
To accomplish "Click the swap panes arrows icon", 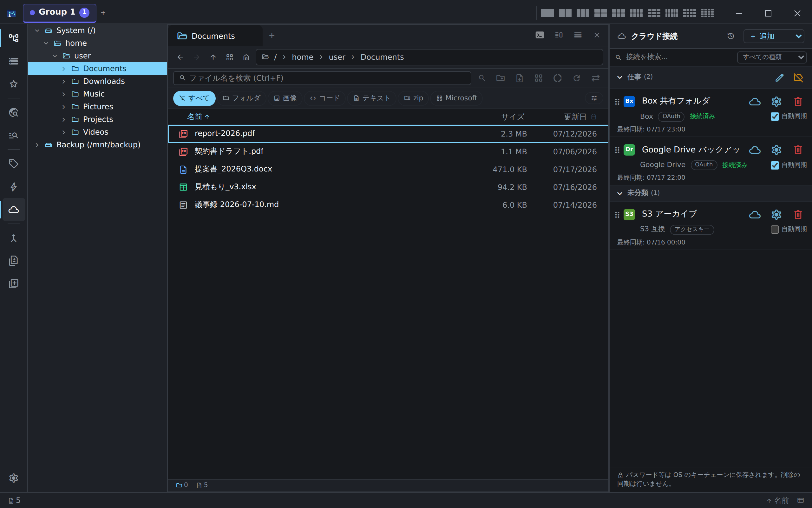I will point(596,78).
